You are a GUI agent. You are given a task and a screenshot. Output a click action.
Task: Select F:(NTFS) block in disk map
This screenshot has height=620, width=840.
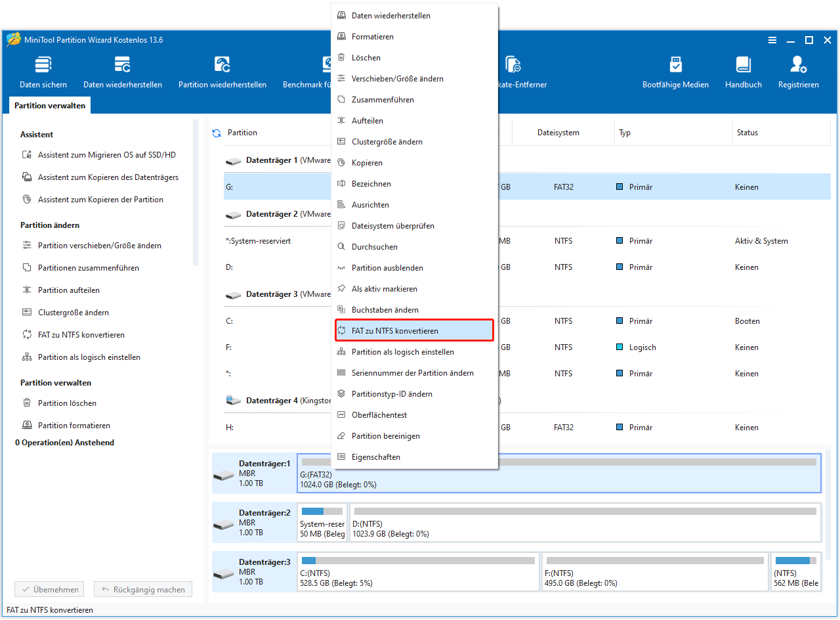(x=656, y=571)
